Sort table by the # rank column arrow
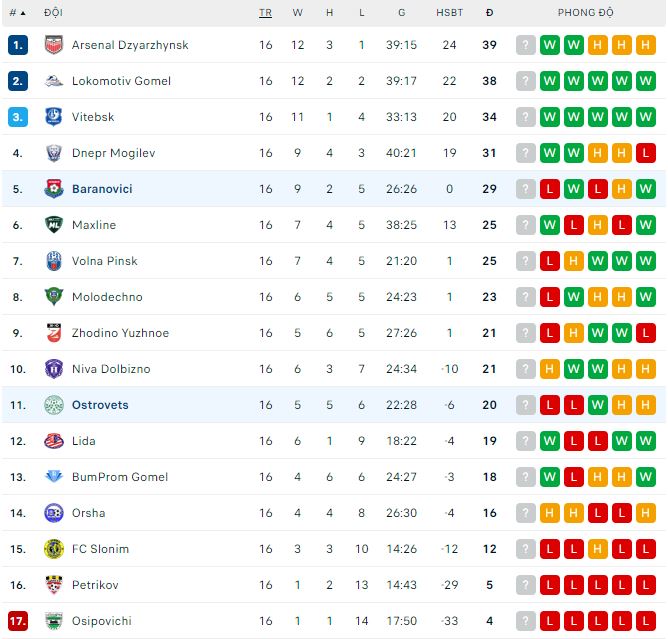 click(x=17, y=13)
